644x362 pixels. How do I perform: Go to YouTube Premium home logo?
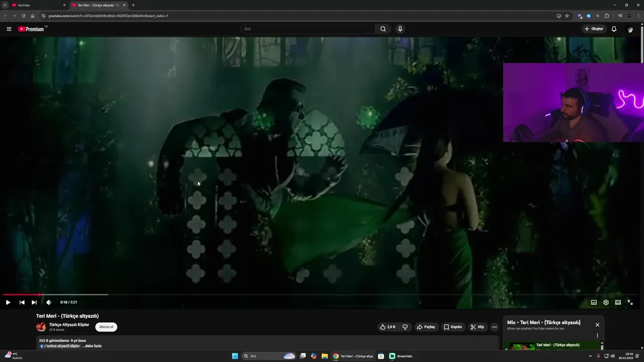pyautogui.click(x=33, y=29)
